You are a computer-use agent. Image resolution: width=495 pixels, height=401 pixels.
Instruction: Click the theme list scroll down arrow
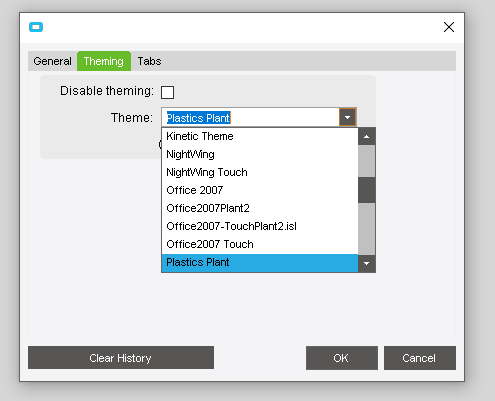pos(367,263)
